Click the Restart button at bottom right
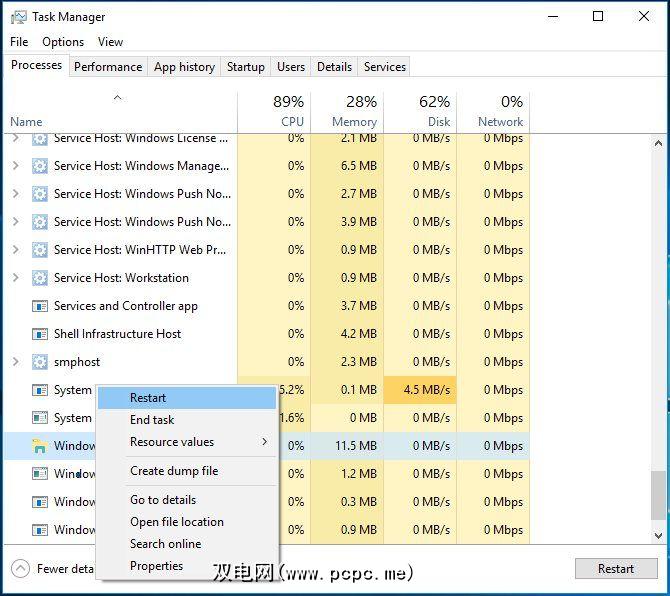 pyautogui.click(x=616, y=569)
